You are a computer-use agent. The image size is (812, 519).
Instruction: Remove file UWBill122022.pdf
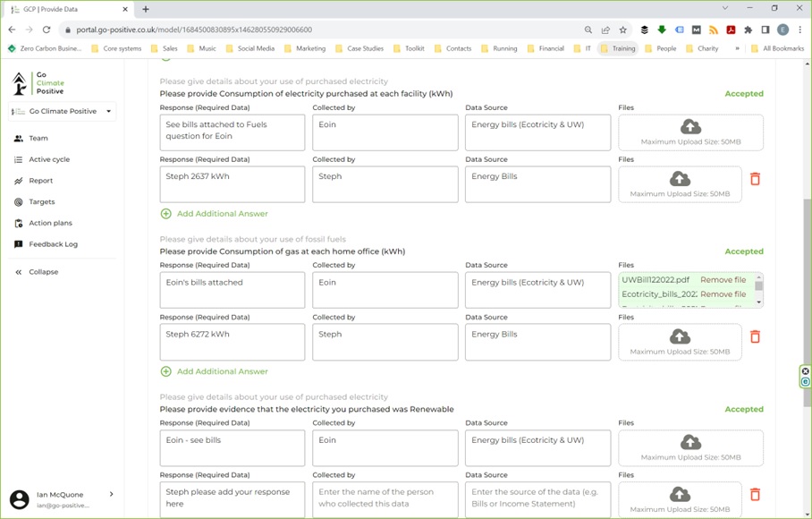(723, 280)
